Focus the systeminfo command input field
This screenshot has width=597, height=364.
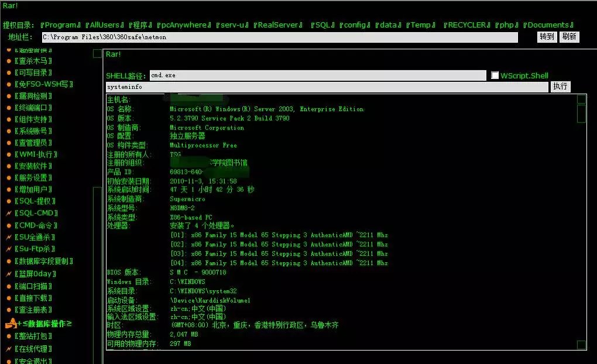327,87
